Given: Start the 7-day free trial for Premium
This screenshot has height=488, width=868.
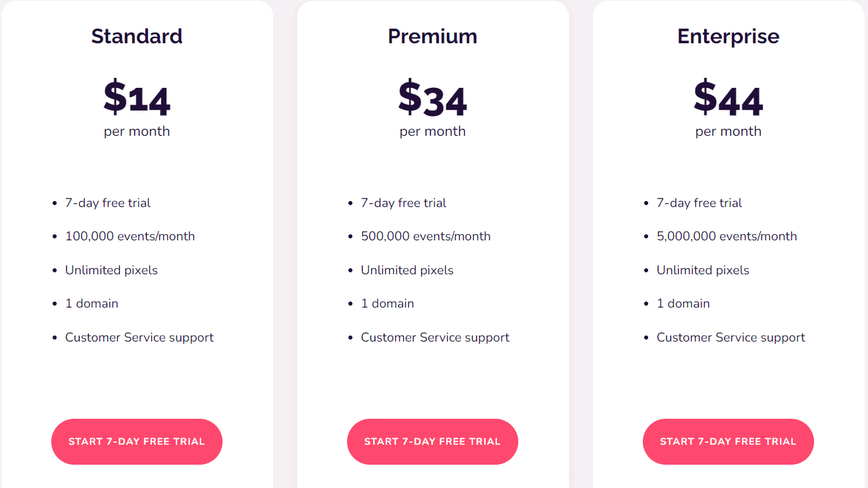Looking at the screenshot, I should tap(432, 441).
